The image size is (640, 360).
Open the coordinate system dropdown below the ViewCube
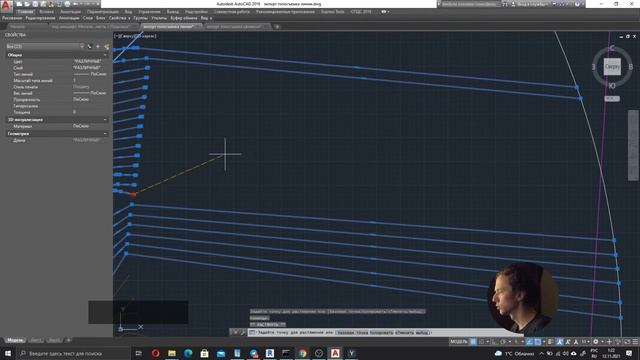coord(612,99)
